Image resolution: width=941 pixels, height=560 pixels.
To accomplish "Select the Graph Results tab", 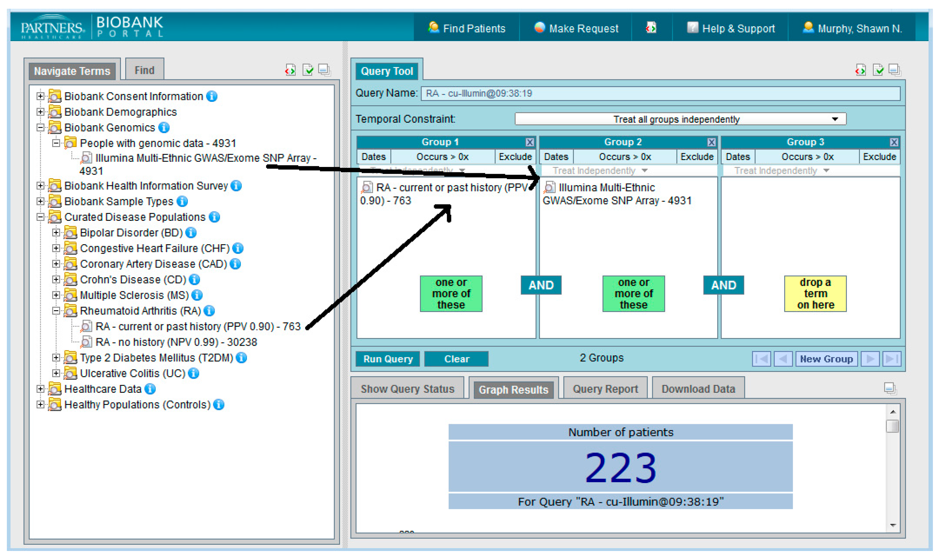I will 514,389.
